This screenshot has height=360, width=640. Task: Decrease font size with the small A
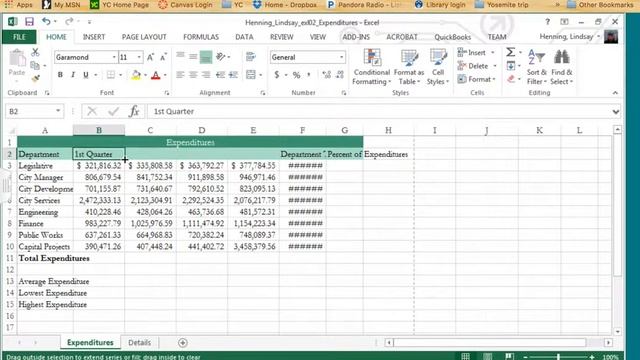tap(163, 57)
